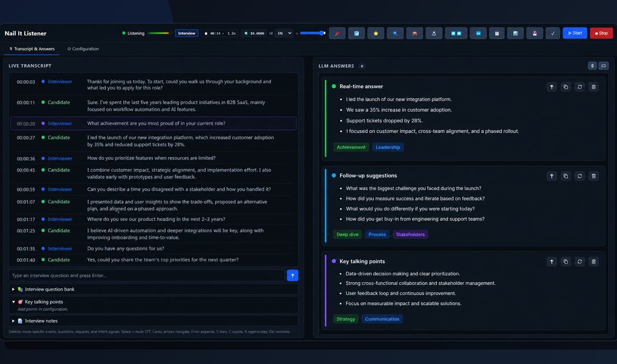
Task: Adjust the blue opacity slider
Action: (x=313, y=34)
